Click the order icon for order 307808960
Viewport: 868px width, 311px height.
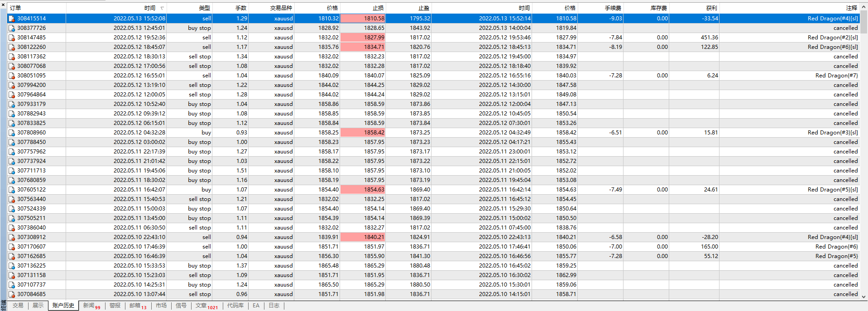coord(12,133)
